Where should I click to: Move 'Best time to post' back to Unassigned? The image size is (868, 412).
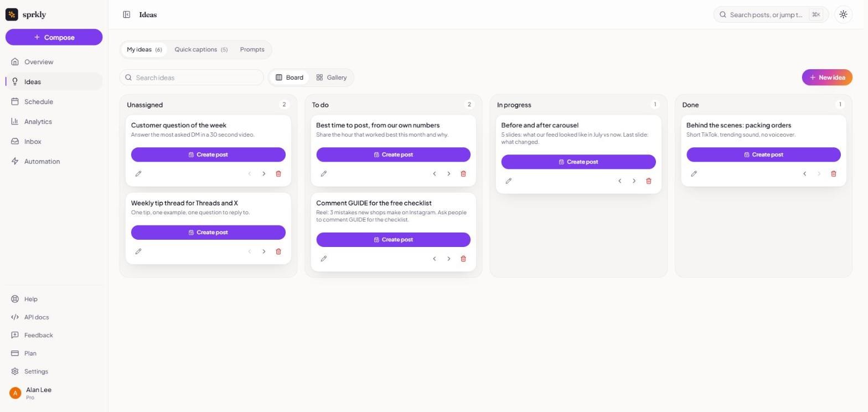(x=435, y=174)
